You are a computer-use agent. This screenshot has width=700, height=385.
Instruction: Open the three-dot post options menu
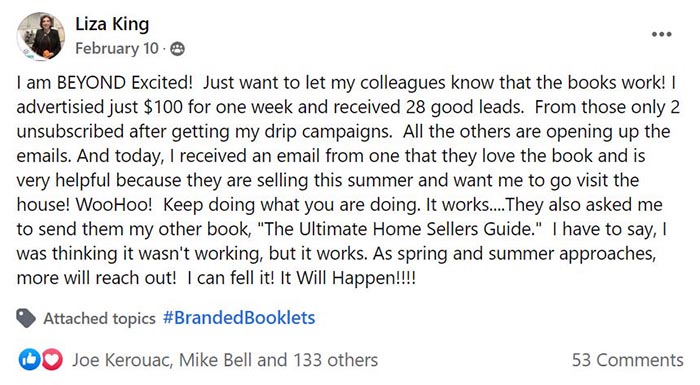coord(661,34)
